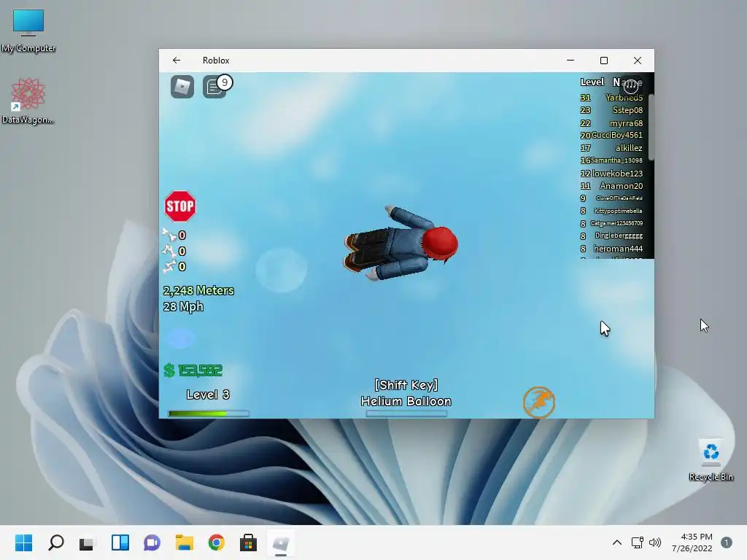
Task: Launch Google Chrome from the taskbar
Action: (x=216, y=542)
